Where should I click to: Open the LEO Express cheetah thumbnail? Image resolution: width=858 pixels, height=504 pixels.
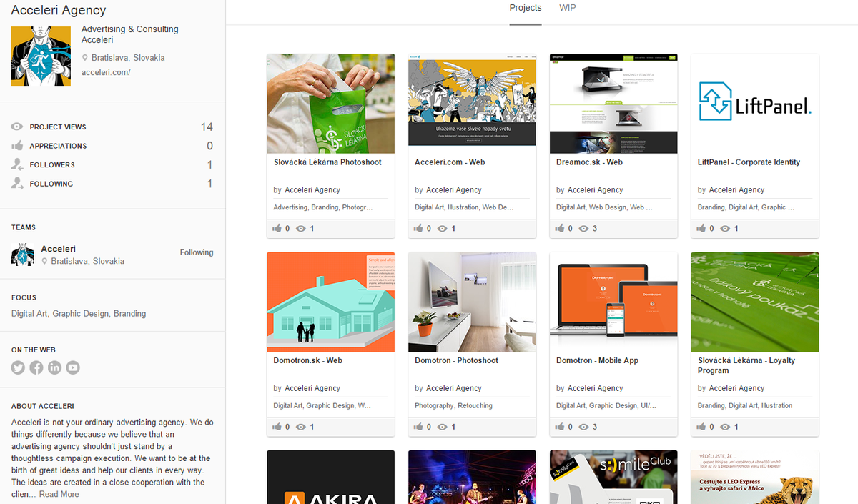(755, 477)
